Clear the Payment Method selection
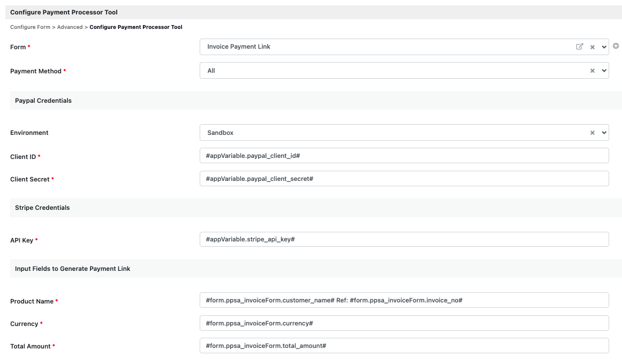622x364 pixels. click(593, 71)
